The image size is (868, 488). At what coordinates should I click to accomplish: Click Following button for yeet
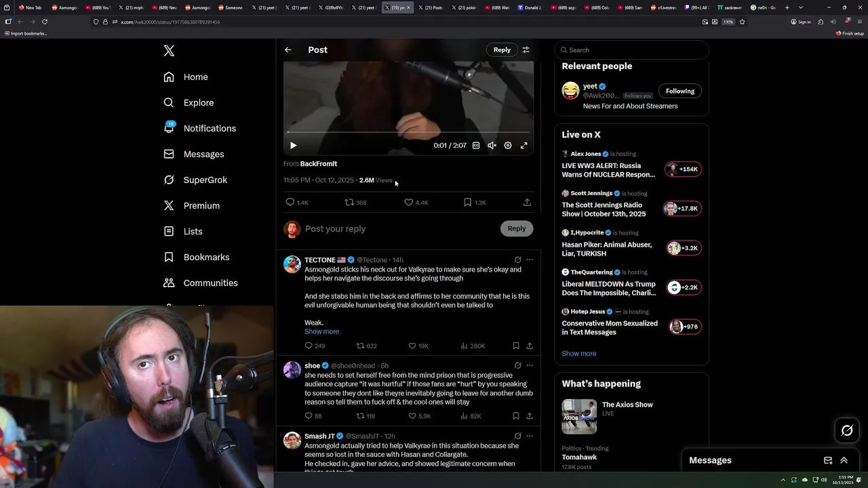(680, 91)
